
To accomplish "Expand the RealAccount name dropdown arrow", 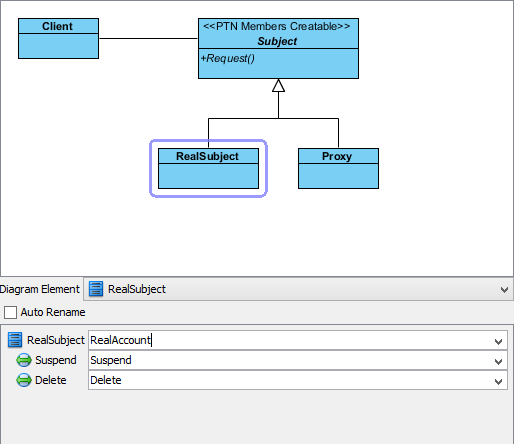I will pyautogui.click(x=498, y=341).
